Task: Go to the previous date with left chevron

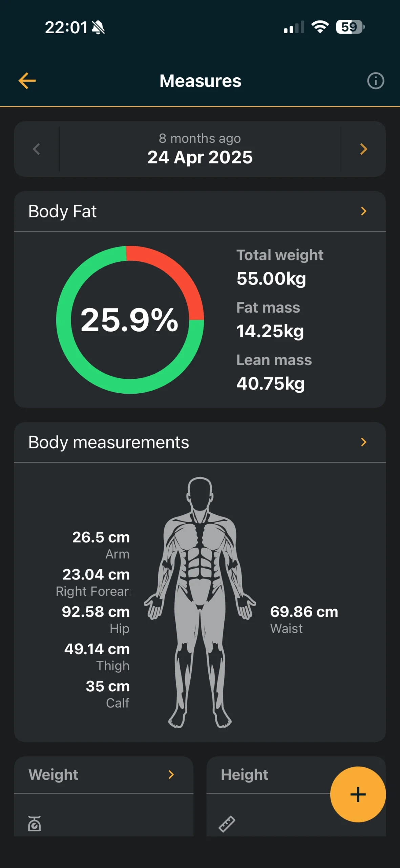Action: (36, 149)
